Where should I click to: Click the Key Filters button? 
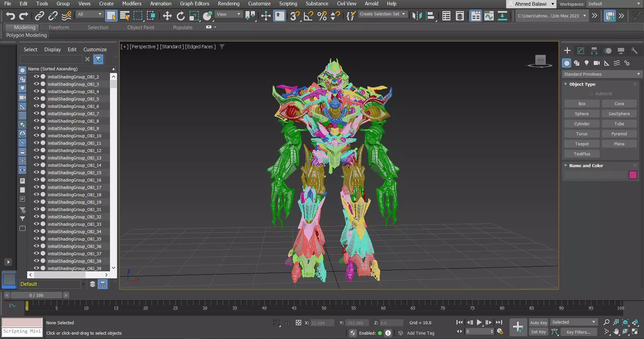point(579,332)
